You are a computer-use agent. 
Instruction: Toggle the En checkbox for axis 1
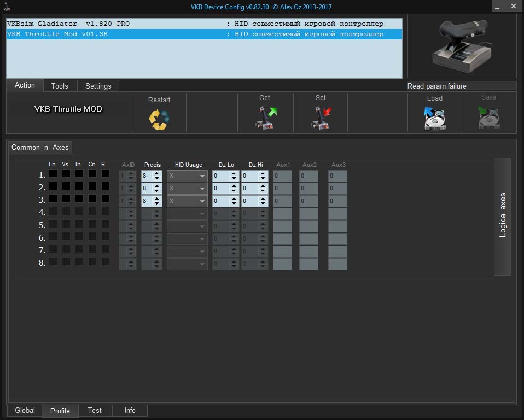53,174
